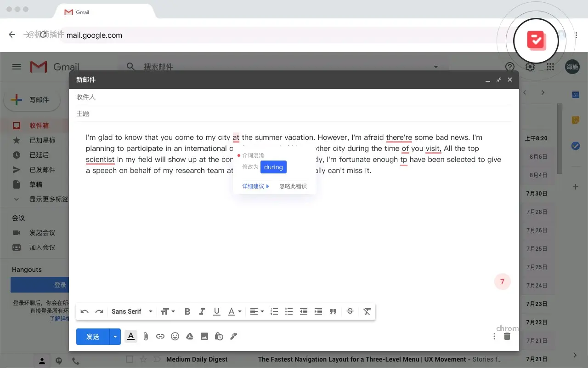Screen dimensions: 588x368
Task: Toggle bold text formatting
Action: tap(187, 311)
